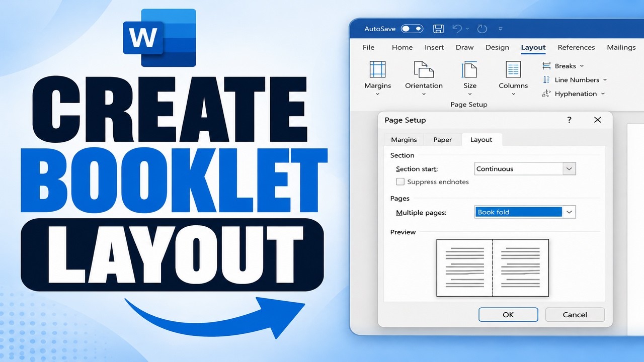Open the Section start Continuous dropdown

525,169
